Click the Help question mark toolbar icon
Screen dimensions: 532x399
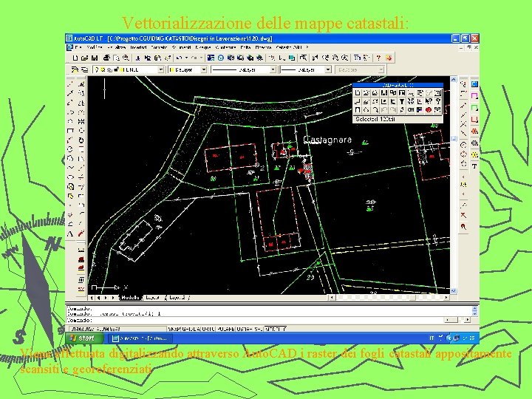point(378,58)
